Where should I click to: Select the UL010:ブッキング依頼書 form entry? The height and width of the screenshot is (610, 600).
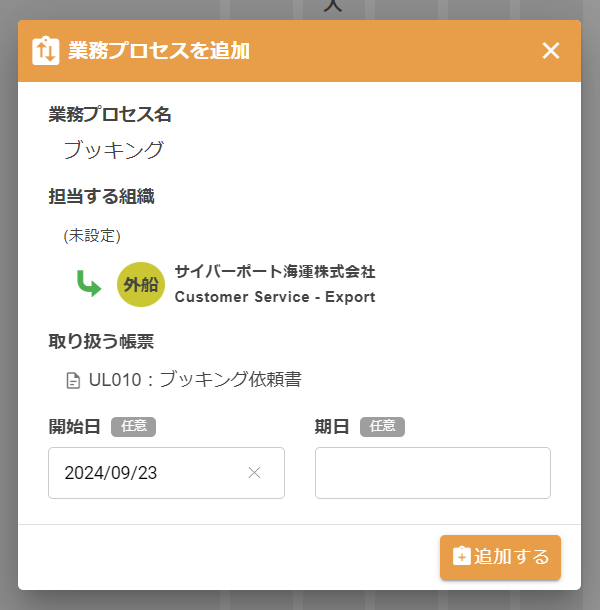tap(195, 380)
